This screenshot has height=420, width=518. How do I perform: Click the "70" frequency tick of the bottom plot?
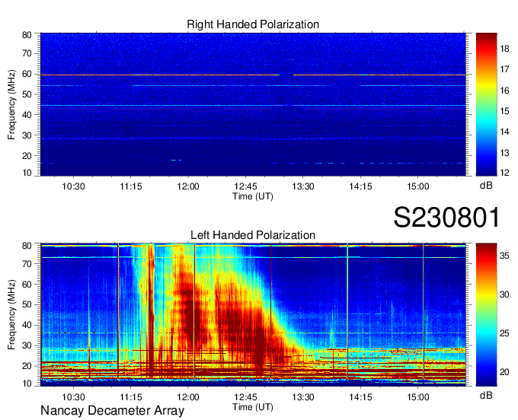point(27,263)
